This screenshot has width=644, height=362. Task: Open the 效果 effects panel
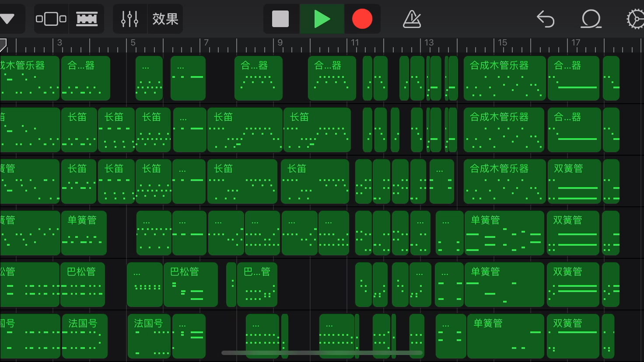point(165,19)
